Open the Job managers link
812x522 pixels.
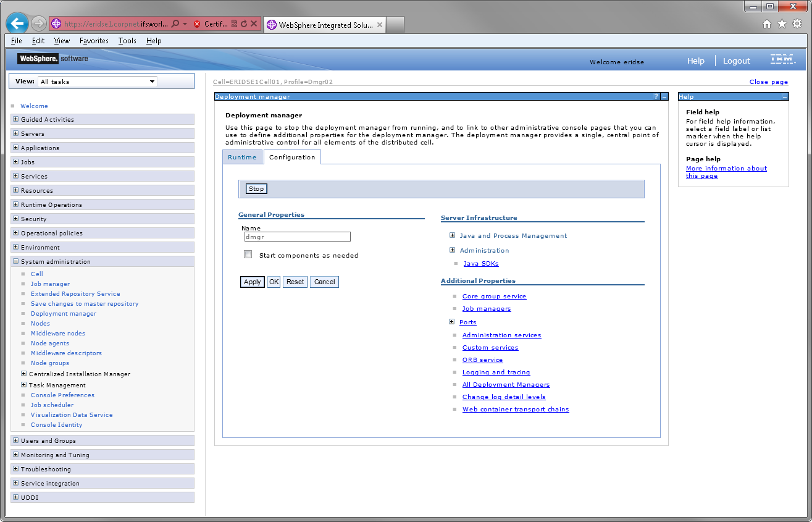click(x=487, y=308)
